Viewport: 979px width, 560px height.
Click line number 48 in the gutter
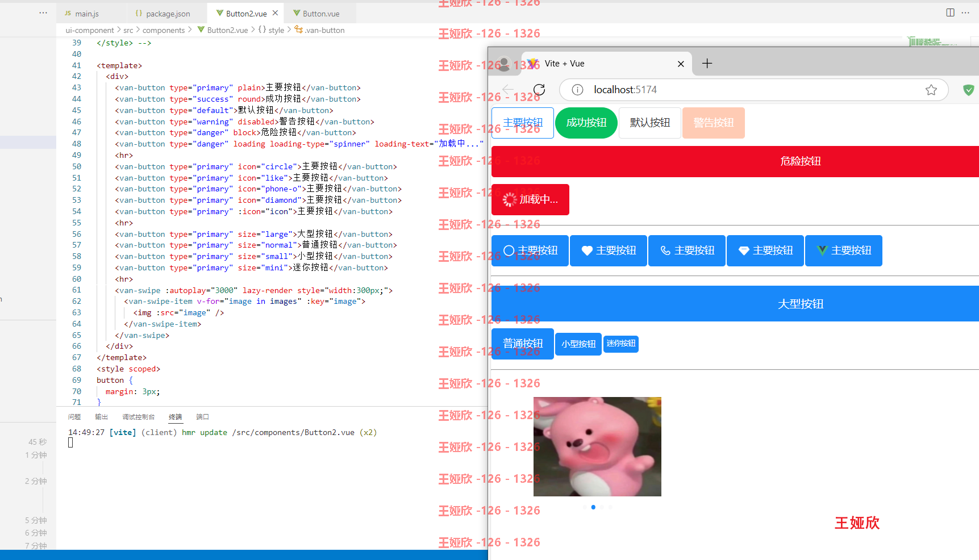(77, 144)
